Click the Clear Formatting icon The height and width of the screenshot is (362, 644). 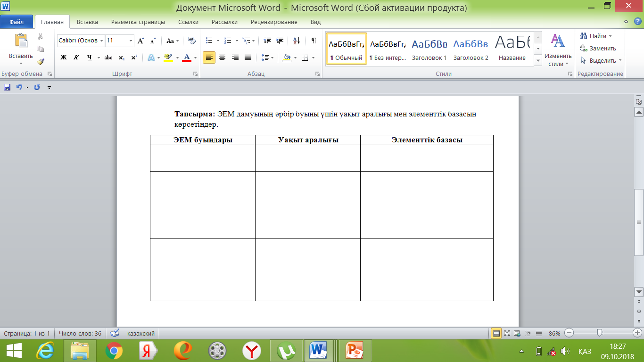(x=191, y=41)
